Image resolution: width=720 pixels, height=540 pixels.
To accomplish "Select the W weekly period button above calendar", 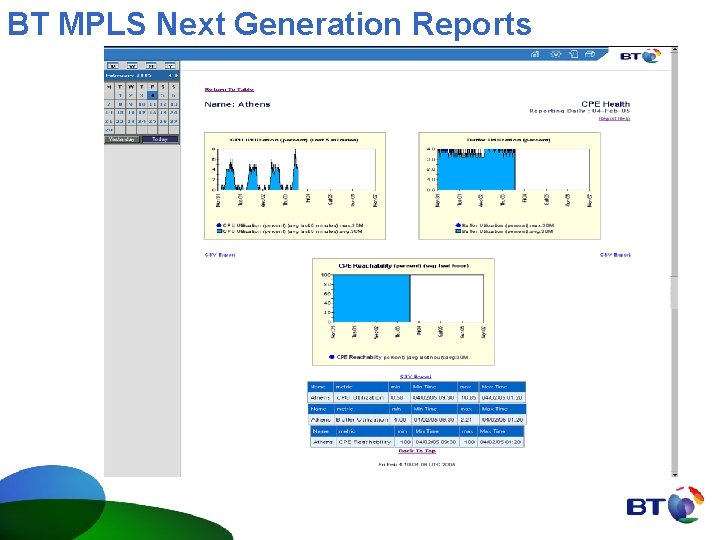I will (x=132, y=66).
